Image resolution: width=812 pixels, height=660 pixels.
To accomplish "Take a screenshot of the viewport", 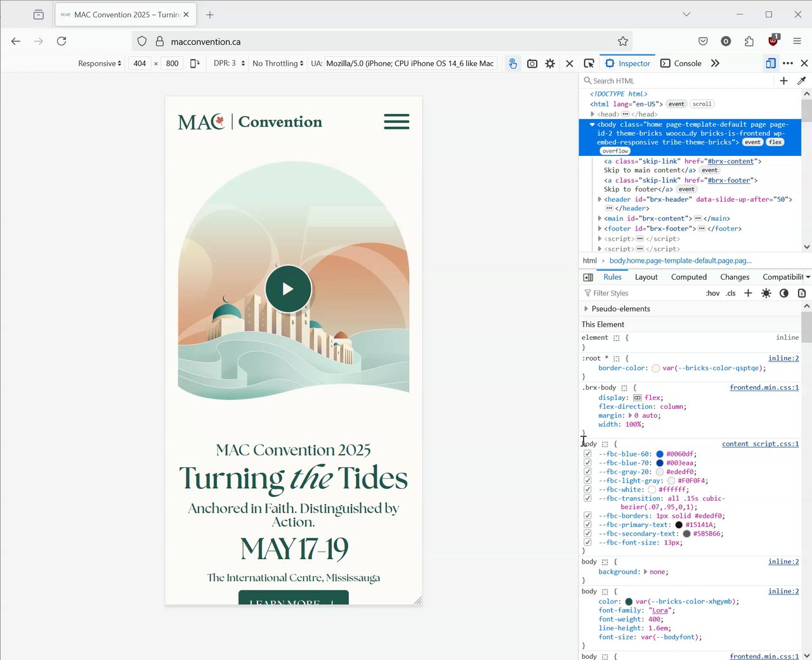I will [x=532, y=63].
